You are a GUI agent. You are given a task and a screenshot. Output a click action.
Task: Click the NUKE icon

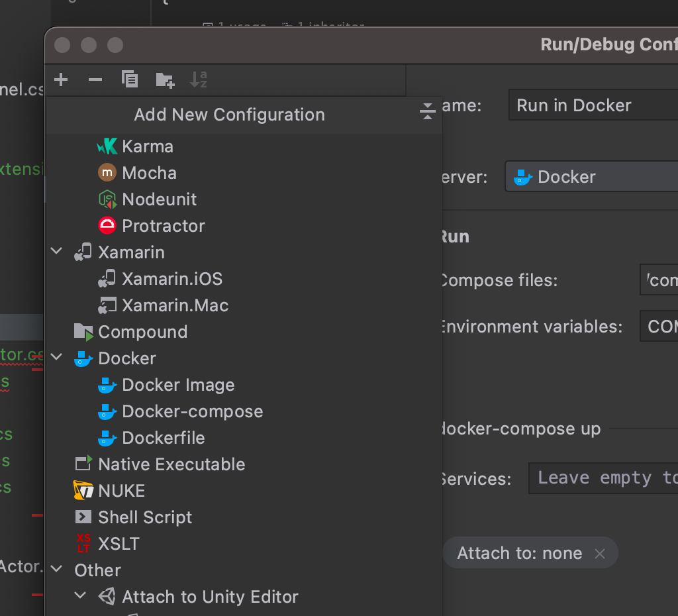click(83, 490)
